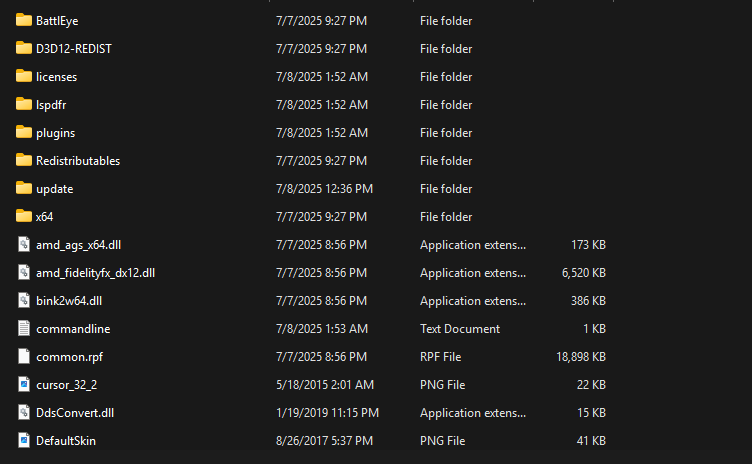Screen dimensions: 752x464
Task: Click the commandline text document icon
Action: click(x=25, y=328)
